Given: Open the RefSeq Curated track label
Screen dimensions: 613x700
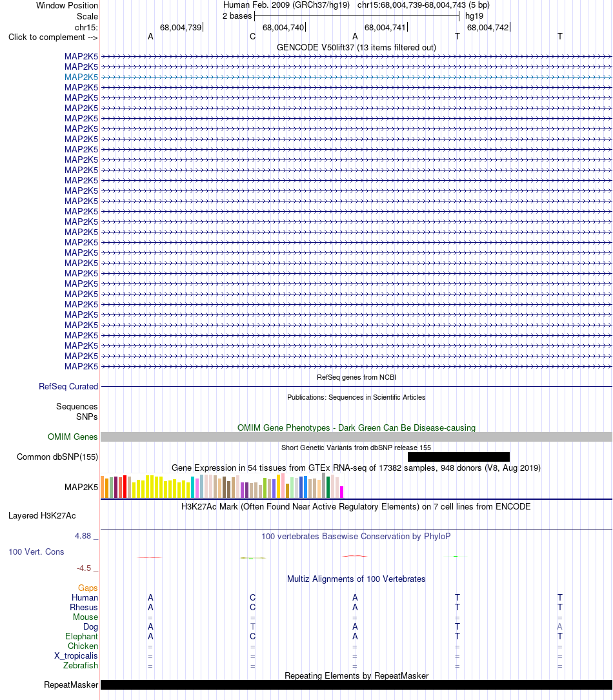Looking at the screenshot, I should click(68, 387).
